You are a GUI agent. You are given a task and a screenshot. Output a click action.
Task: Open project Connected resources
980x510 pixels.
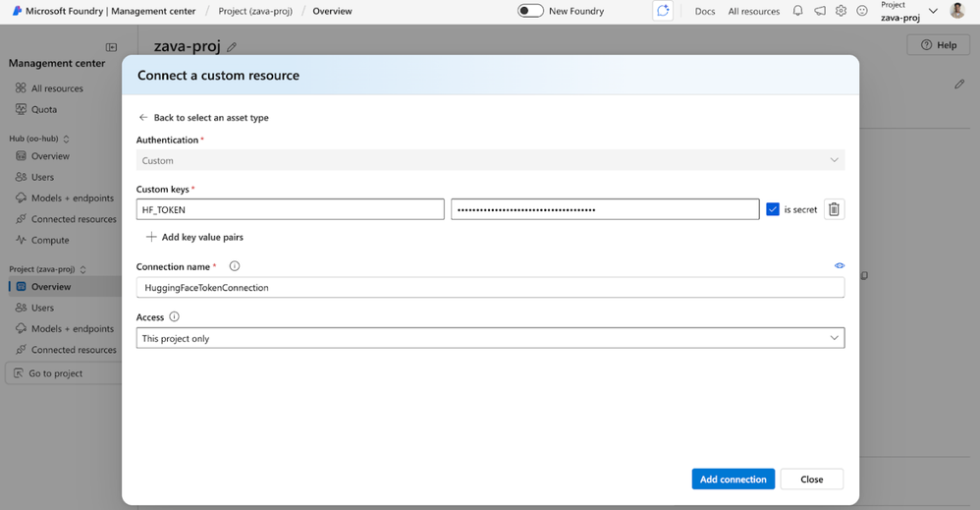click(74, 349)
